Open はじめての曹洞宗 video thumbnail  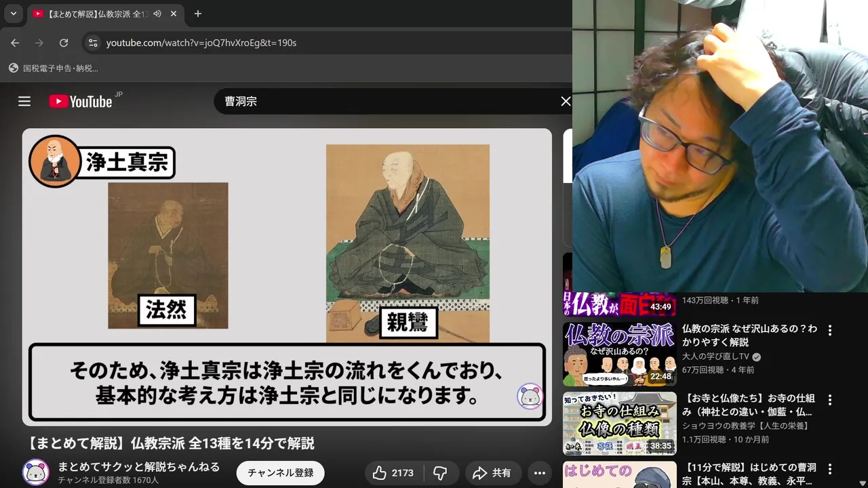(619, 474)
